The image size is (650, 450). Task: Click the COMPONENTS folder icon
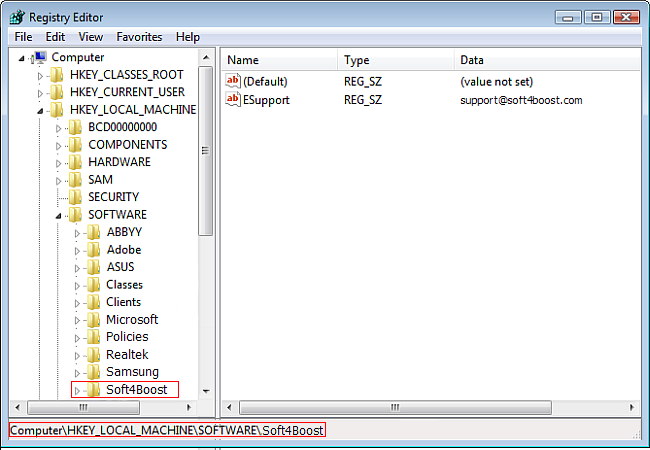75,145
